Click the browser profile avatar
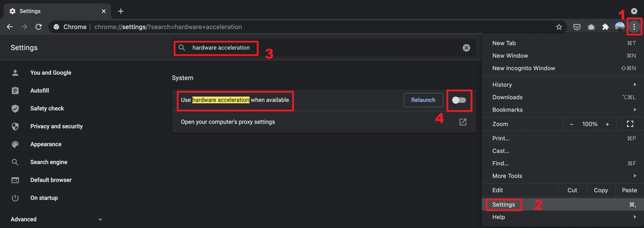This screenshot has width=644, height=228. pos(620,27)
